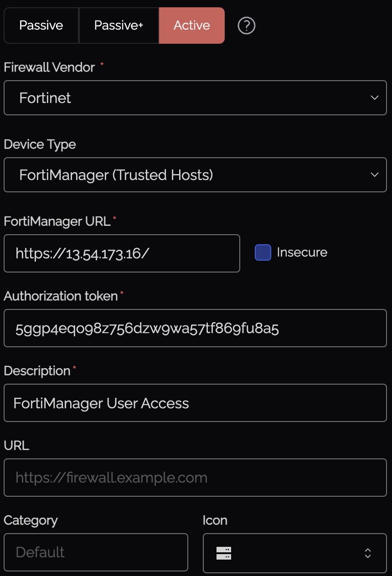The height and width of the screenshot is (576, 392).
Task: Click the Insecure checkbox label text
Action: pos(302,252)
